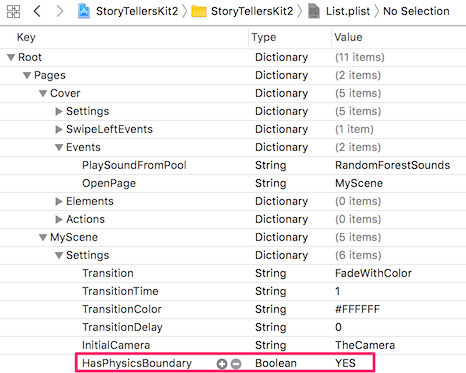The width and height of the screenshot is (466, 373).
Task: Open StoryTellersKit2 folder breadcrumb
Action: 252,11
